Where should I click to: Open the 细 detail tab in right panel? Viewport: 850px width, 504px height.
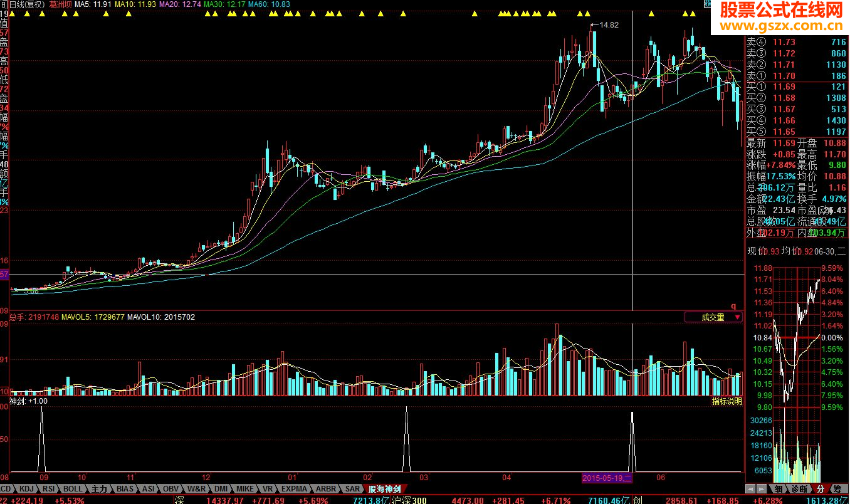tap(778, 488)
